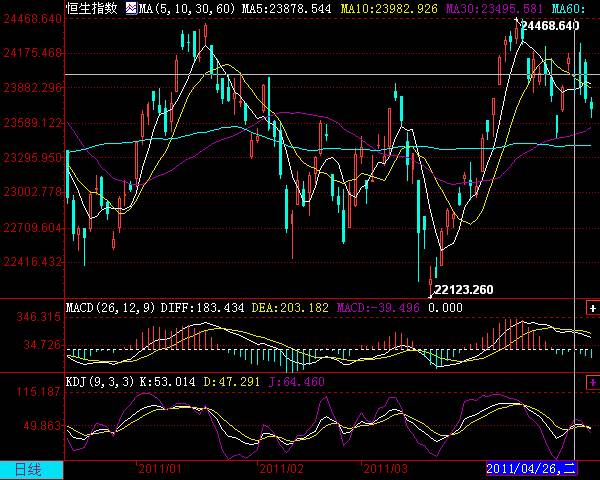Click the K:53.014 value
The width and height of the screenshot is (600, 480).
(167, 382)
